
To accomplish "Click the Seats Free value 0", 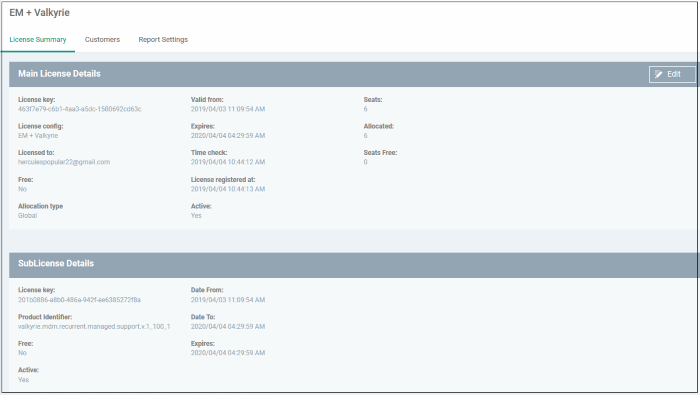I will tap(365, 162).
